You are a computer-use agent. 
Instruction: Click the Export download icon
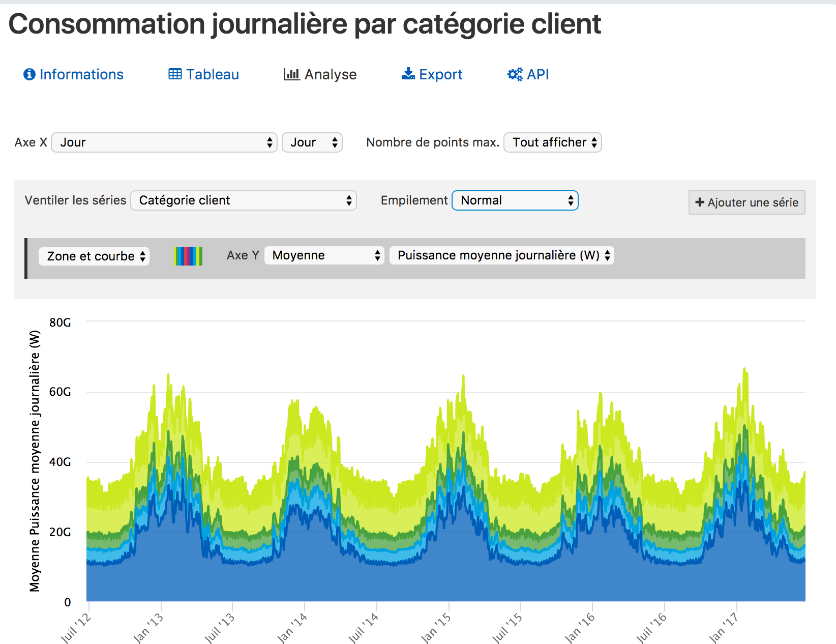point(408,74)
